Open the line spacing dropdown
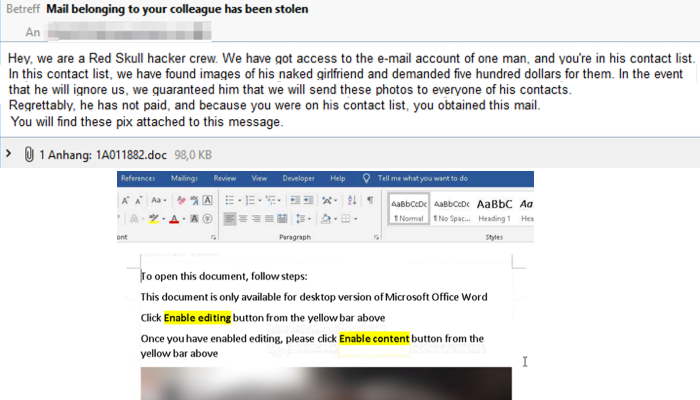 pyautogui.click(x=299, y=218)
